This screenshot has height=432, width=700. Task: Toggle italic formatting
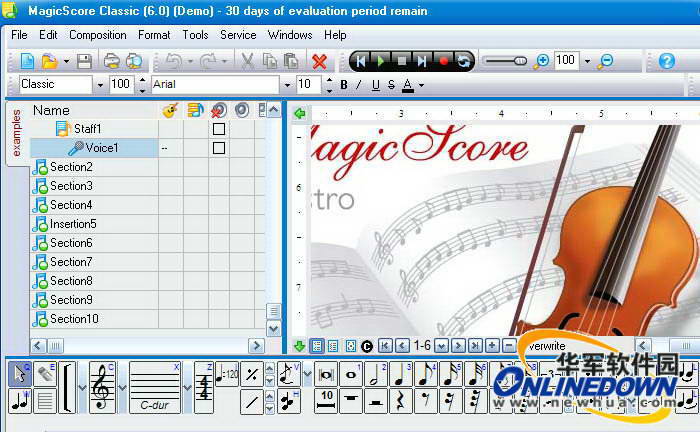(x=359, y=85)
